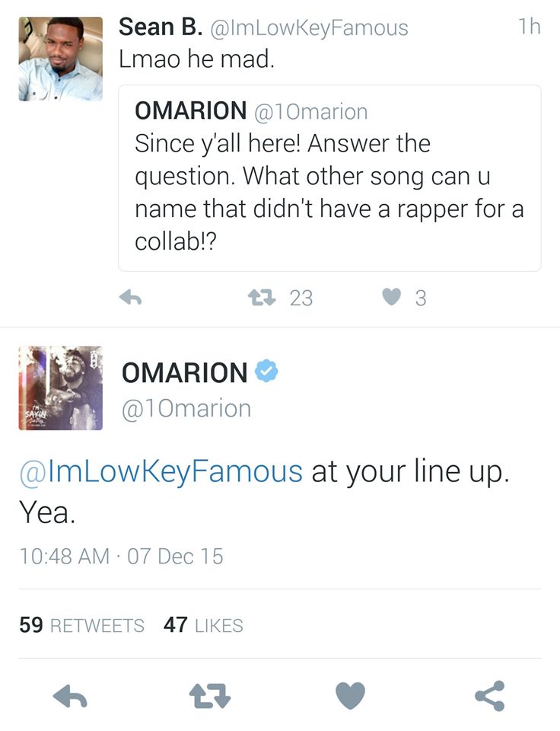The width and height of the screenshot is (560, 731).
Task: View the 47 Likes list
Action: pyautogui.click(x=203, y=624)
